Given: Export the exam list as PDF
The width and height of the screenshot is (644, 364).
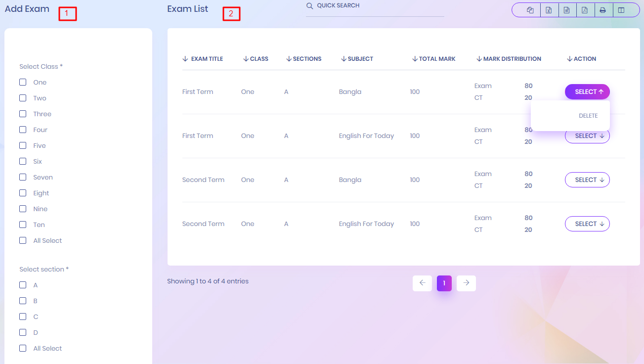Looking at the screenshot, I should coord(585,10).
